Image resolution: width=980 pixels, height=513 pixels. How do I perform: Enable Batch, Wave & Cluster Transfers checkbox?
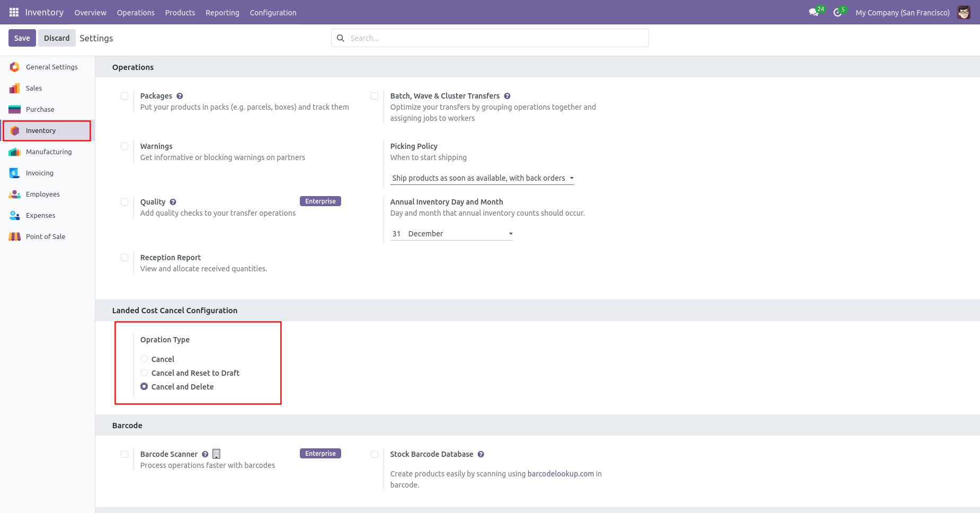click(x=375, y=96)
